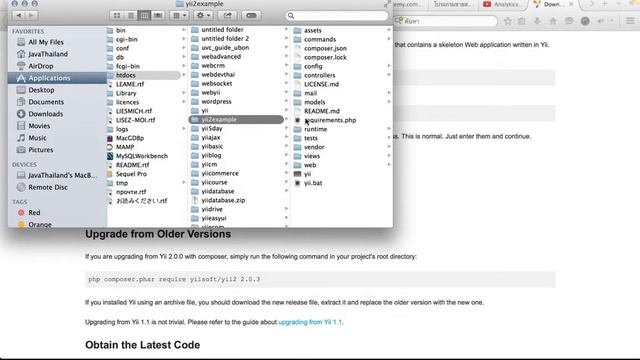The height and width of the screenshot is (360, 640).
Task: Expand the tmp folder arrow
Action: pos(184,183)
